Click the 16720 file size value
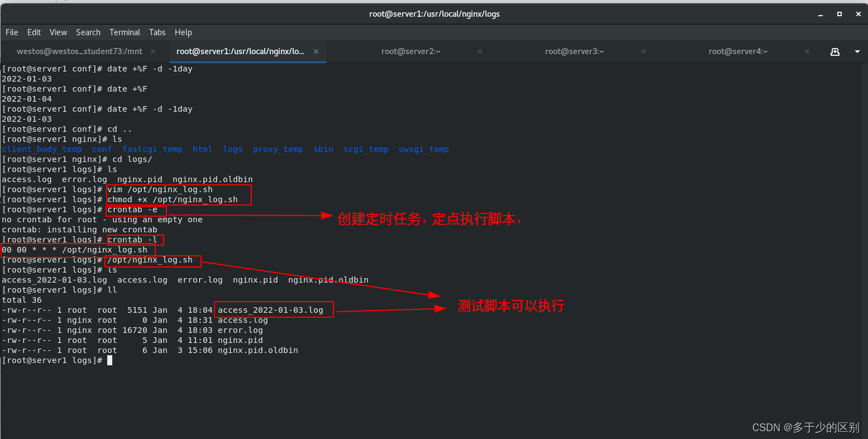This screenshot has height=439, width=868. point(135,330)
